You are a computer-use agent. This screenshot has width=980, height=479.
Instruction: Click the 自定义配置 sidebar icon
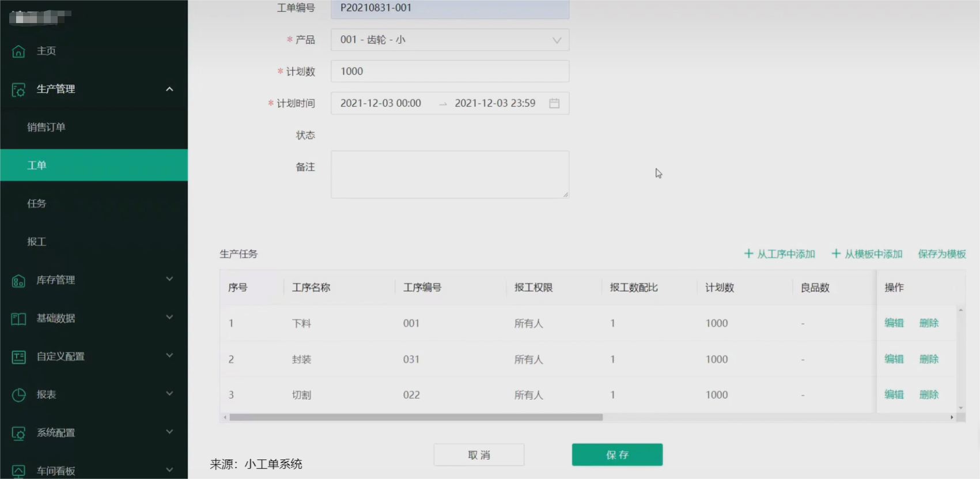click(18, 357)
